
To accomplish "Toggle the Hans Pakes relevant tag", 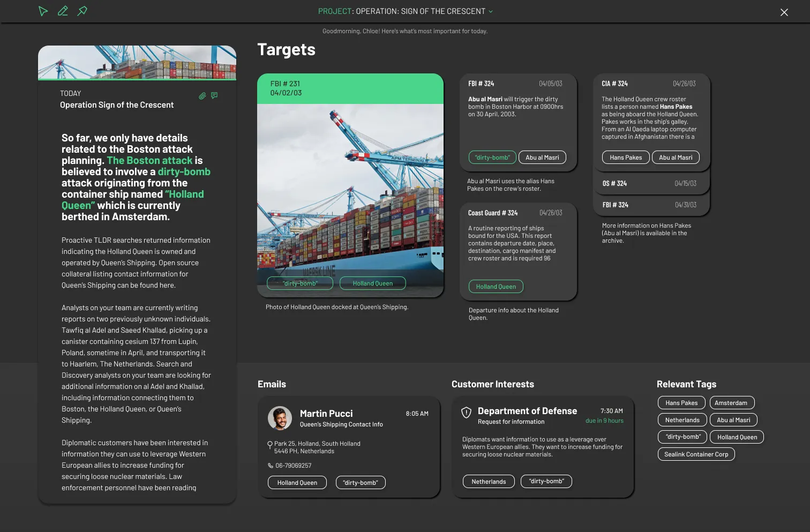I will [681, 403].
